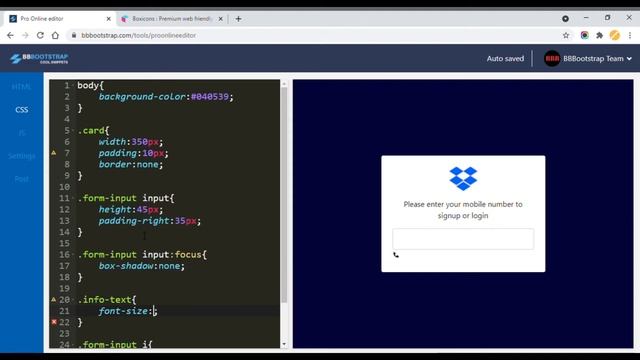The width and height of the screenshot is (640, 360).
Task: Open the Settings sidebar item
Action: click(x=22, y=156)
